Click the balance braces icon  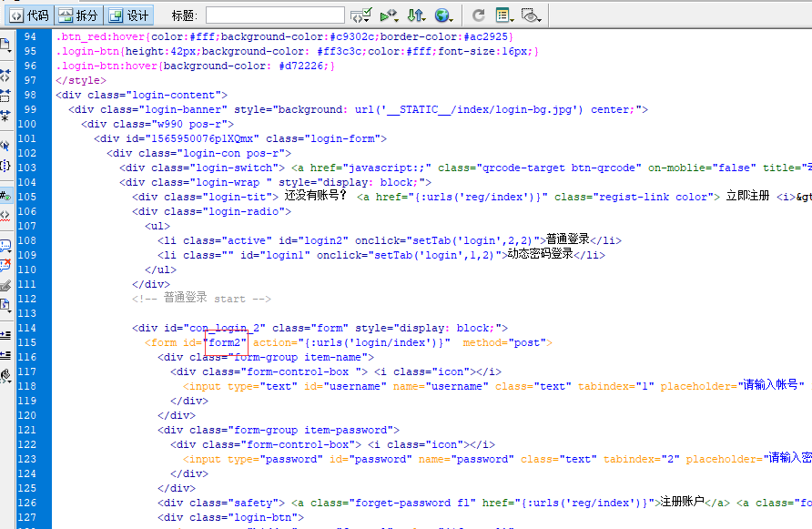tap(6, 165)
